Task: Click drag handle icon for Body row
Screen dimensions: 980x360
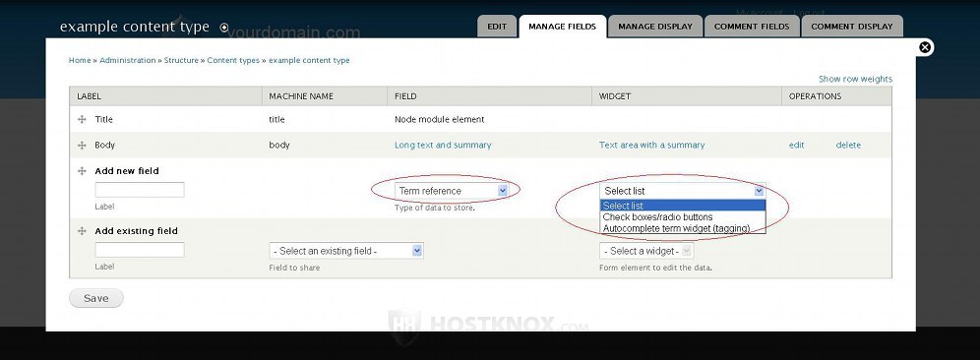Action: [x=82, y=145]
